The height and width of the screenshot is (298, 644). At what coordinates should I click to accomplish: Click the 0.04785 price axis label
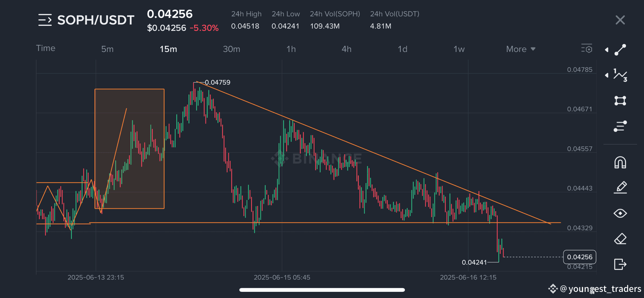pyautogui.click(x=580, y=70)
